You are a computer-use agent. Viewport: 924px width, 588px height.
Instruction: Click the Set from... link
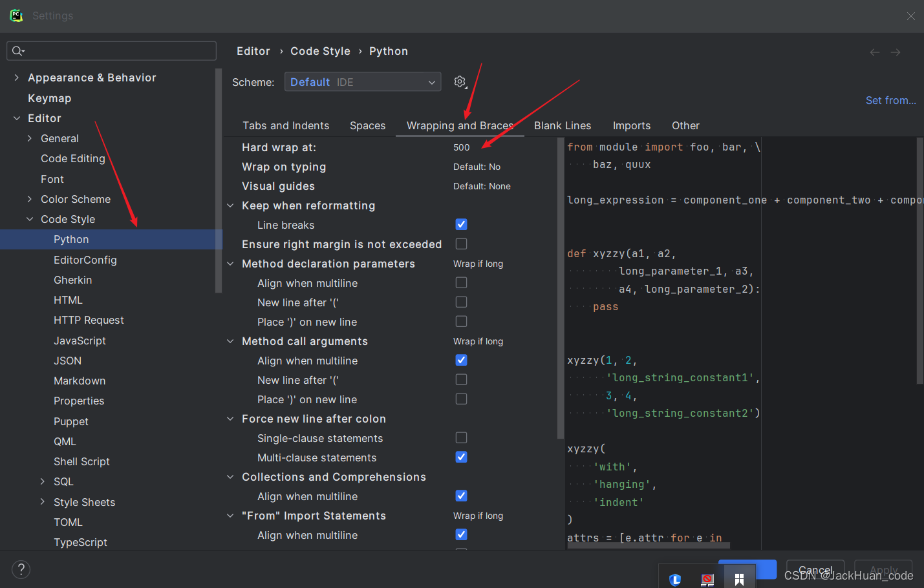click(890, 100)
